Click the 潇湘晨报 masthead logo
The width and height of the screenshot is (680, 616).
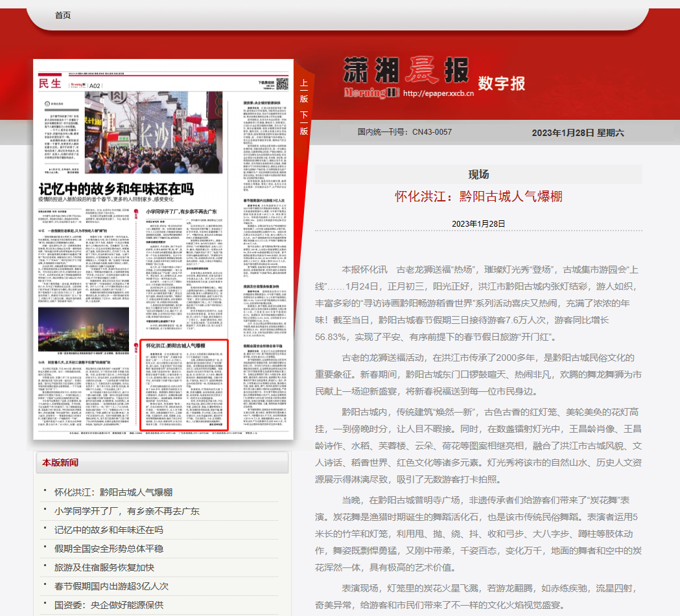pyautogui.click(x=406, y=70)
